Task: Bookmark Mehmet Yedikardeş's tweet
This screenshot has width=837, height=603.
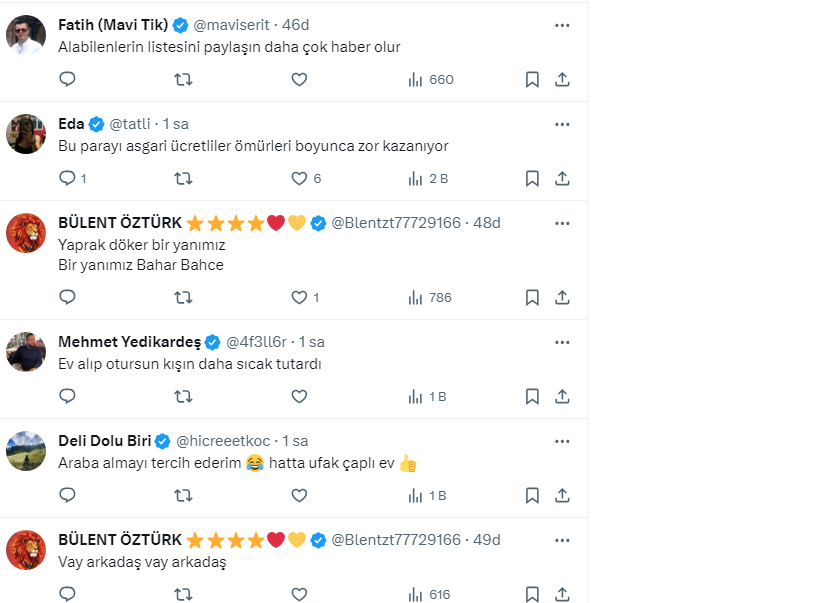Action: 532,396
